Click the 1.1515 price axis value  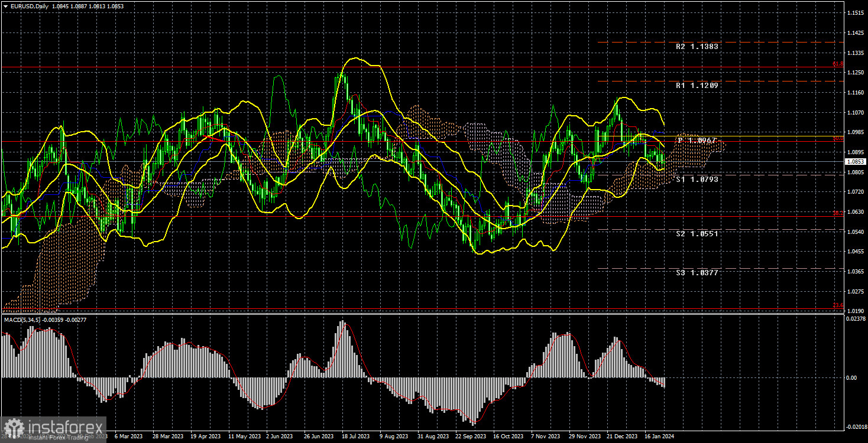pyautogui.click(x=856, y=12)
